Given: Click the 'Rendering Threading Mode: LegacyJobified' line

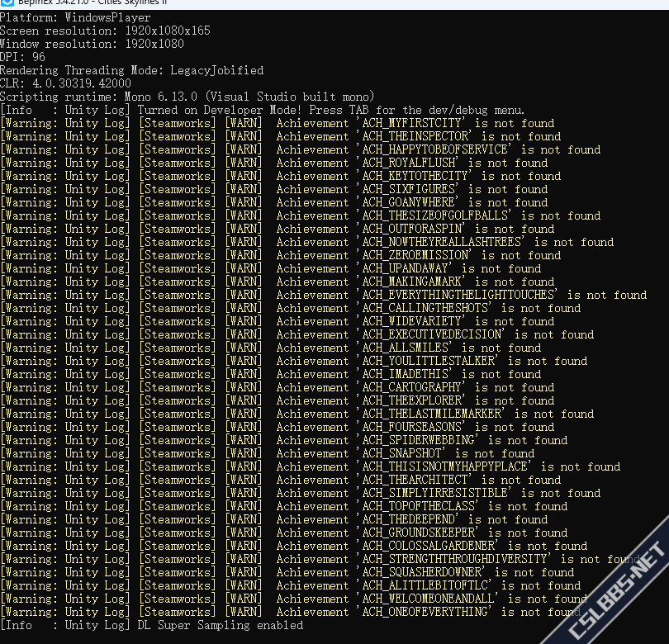Looking at the screenshot, I should 132,70.
